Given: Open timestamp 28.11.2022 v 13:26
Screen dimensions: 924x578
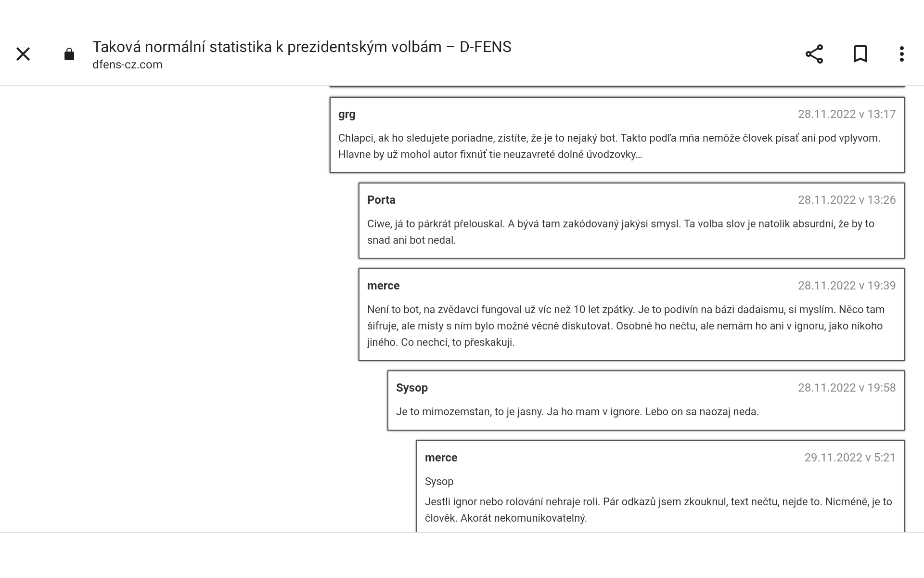Looking at the screenshot, I should (847, 200).
